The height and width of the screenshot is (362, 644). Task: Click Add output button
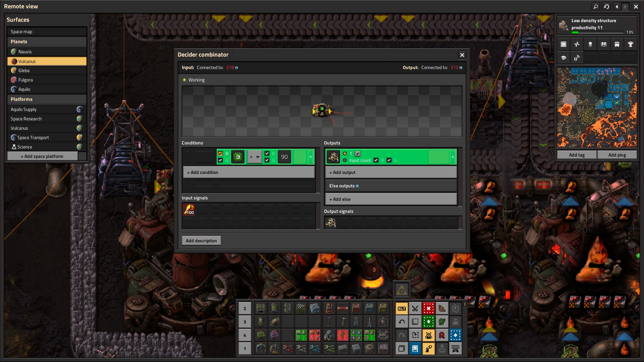tap(391, 172)
